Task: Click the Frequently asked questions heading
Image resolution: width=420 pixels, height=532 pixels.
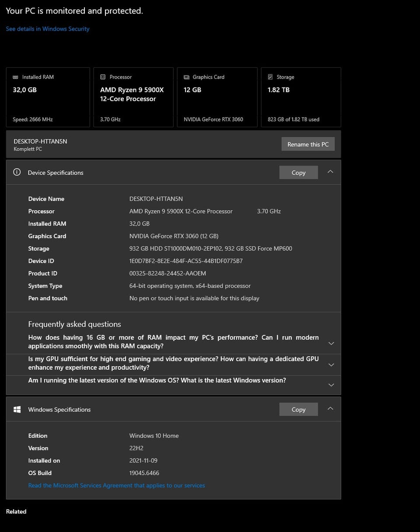Action: (x=74, y=324)
